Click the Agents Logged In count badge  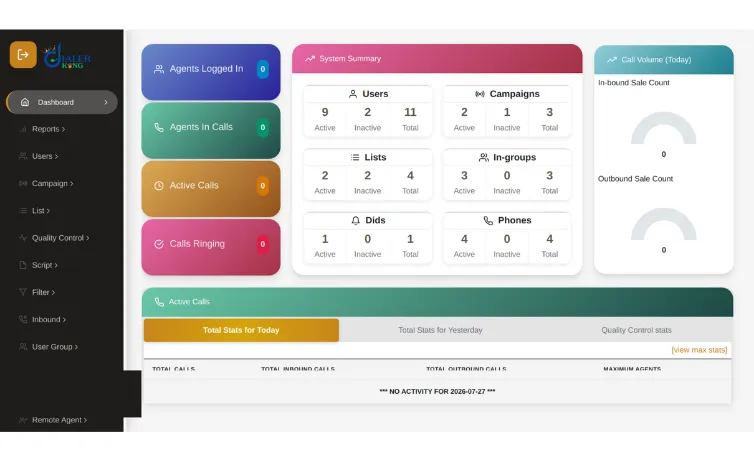(263, 69)
